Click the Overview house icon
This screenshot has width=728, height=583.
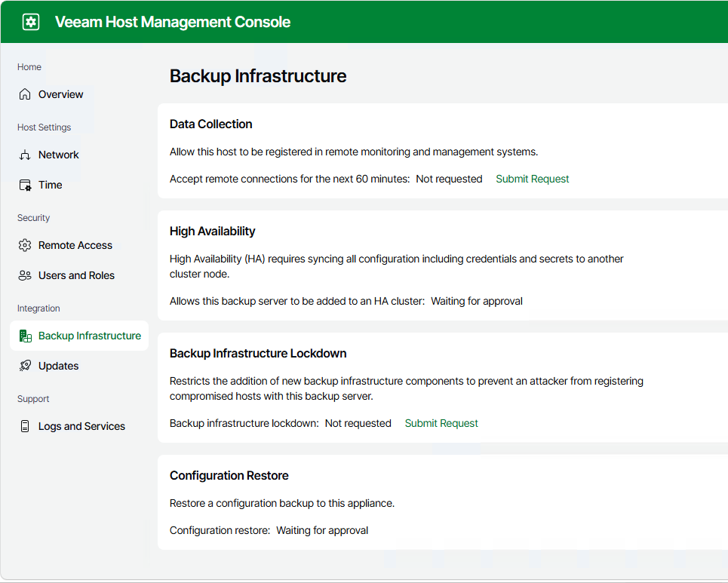click(25, 94)
